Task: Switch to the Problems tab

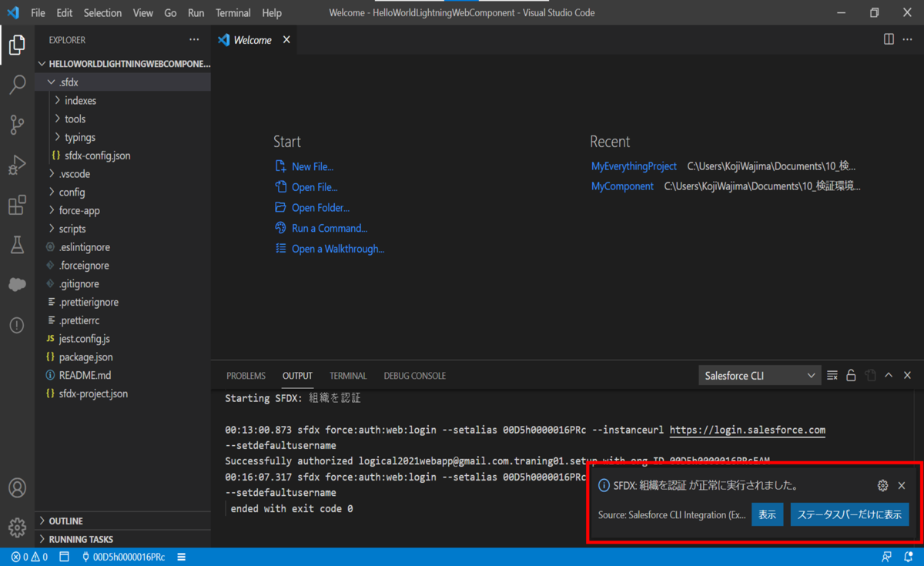Action: [246, 376]
